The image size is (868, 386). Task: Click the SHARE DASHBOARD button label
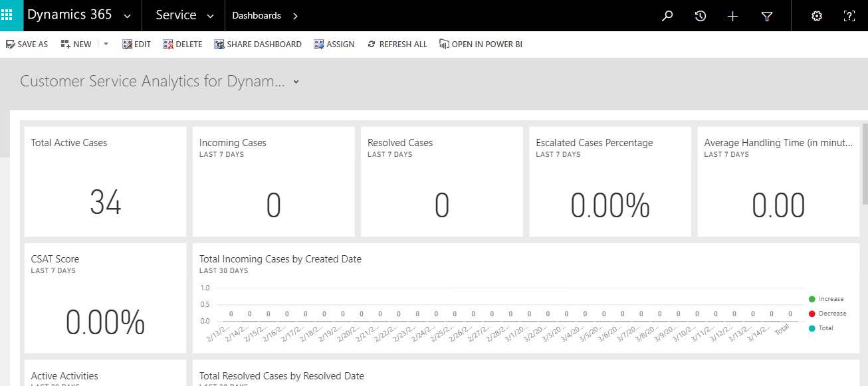pyautogui.click(x=264, y=45)
